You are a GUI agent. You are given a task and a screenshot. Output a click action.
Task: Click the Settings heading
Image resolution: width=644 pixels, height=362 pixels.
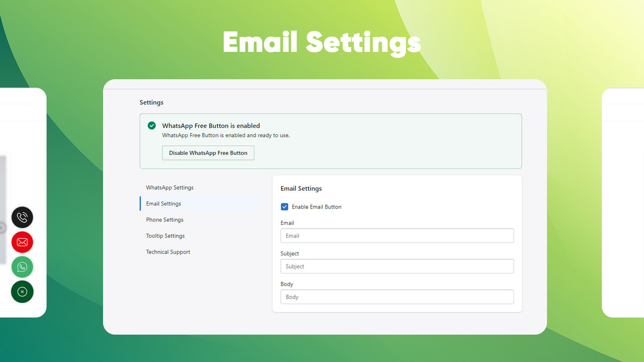[151, 102]
